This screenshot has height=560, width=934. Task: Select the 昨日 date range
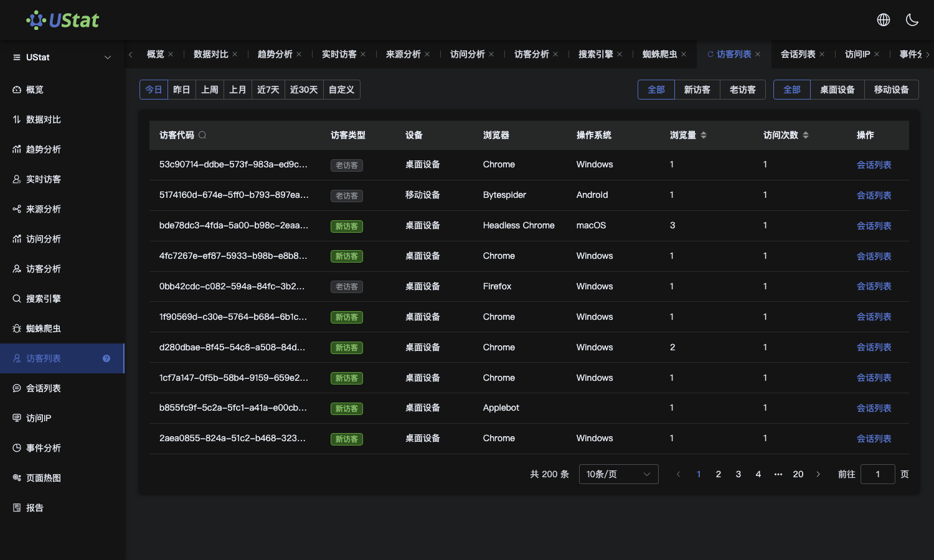click(182, 90)
